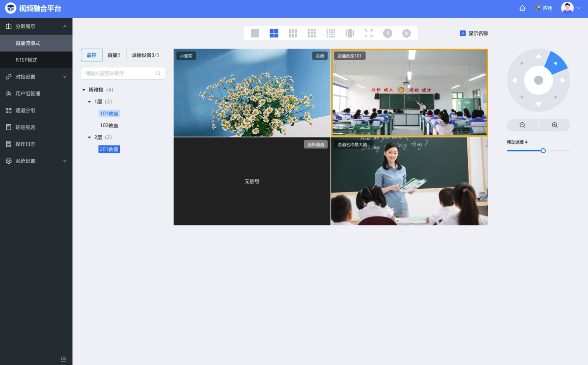Viewport: 588px width, 365px height.
Task: Switch to the 直播 tab
Action: [114, 55]
